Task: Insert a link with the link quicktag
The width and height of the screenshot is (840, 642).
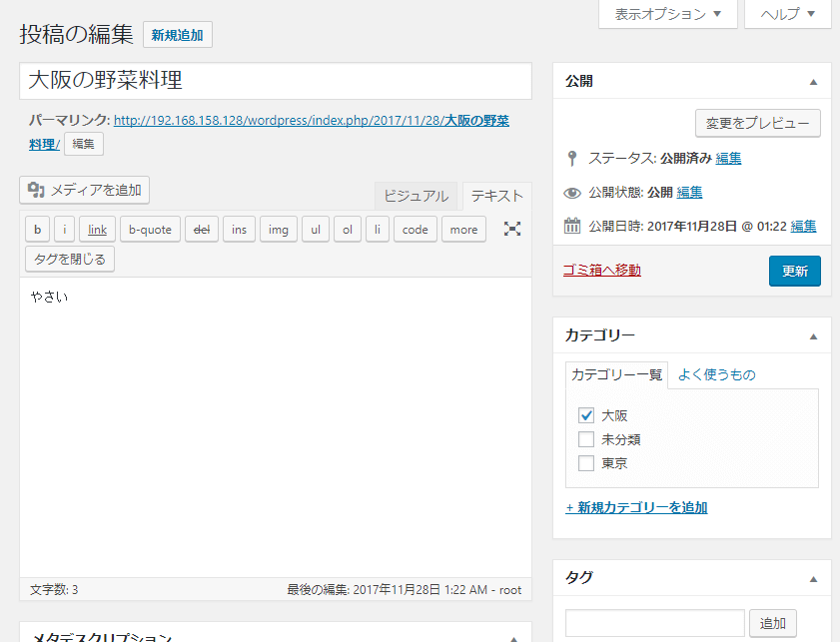Action: [97, 230]
